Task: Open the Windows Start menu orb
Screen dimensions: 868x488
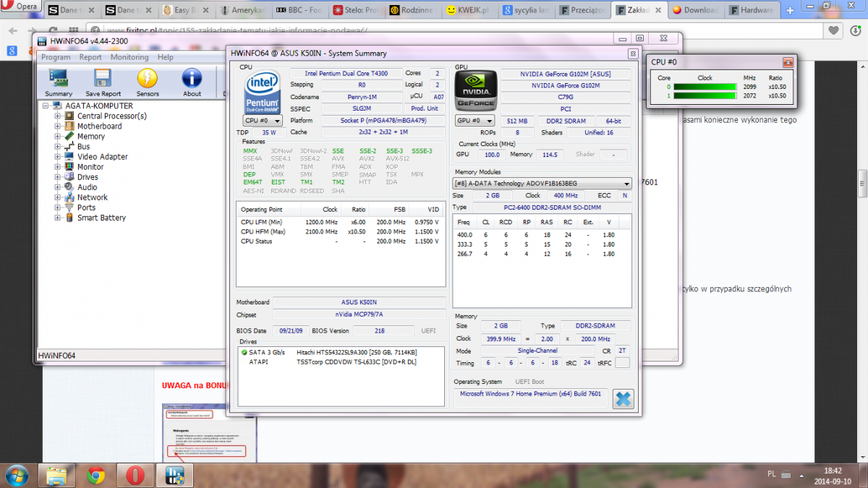Action: coord(17,475)
